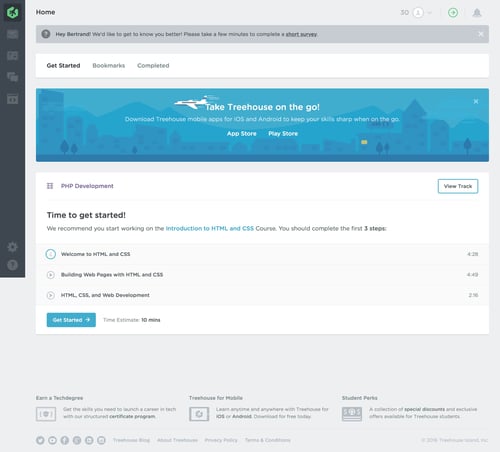
Task: Click the Earn a Techdegree heading
Action: pos(59,398)
